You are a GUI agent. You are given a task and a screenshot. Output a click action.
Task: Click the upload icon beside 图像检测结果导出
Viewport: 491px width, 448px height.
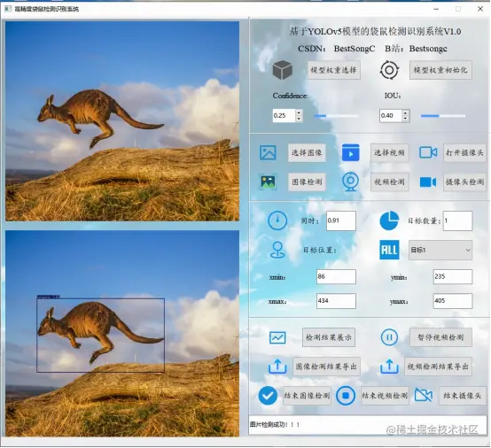[x=277, y=367]
